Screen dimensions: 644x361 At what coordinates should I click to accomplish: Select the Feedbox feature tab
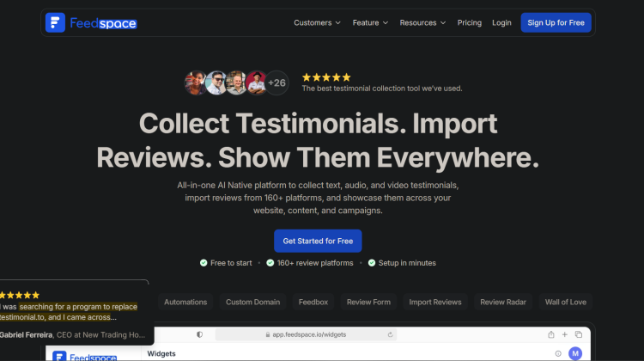313,302
